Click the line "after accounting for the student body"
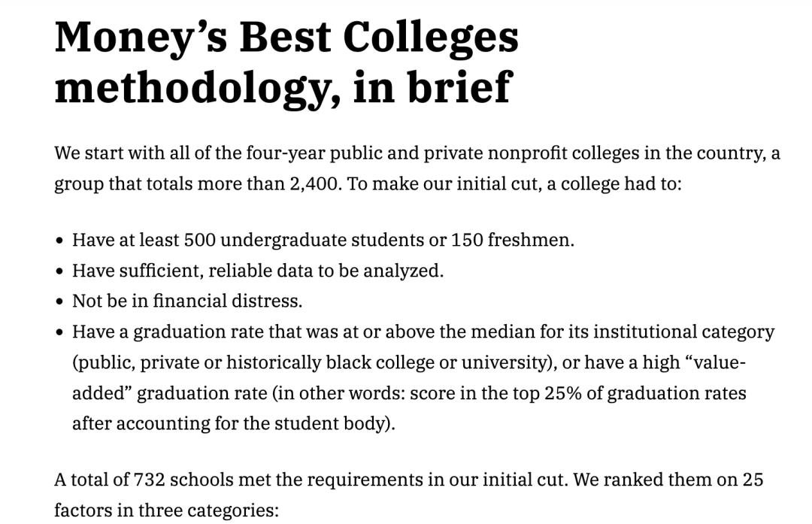The width and height of the screenshot is (812, 524). click(234, 423)
